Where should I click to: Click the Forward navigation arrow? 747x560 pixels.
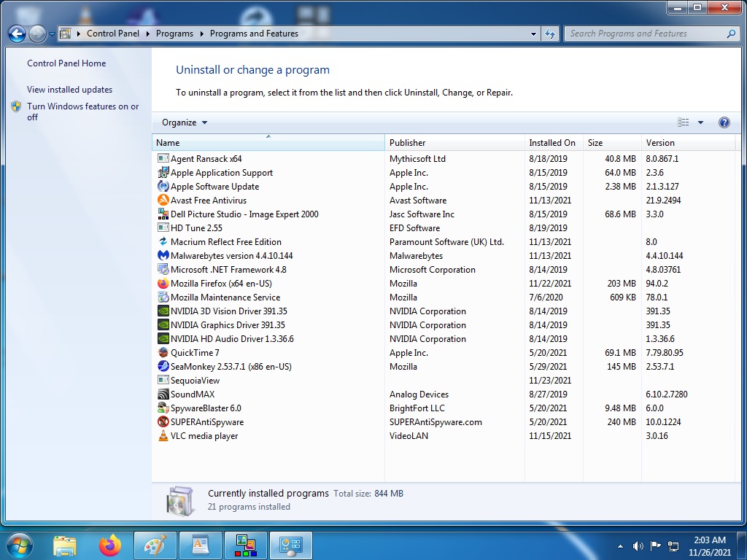point(37,34)
